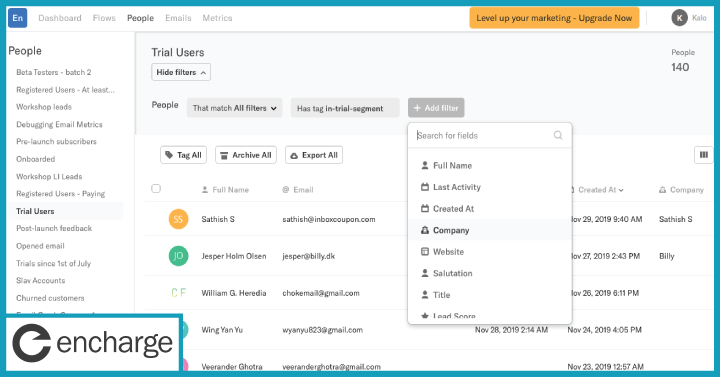Open Onboarded segment
This screenshot has height=377, width=720.
coord(35,159)
